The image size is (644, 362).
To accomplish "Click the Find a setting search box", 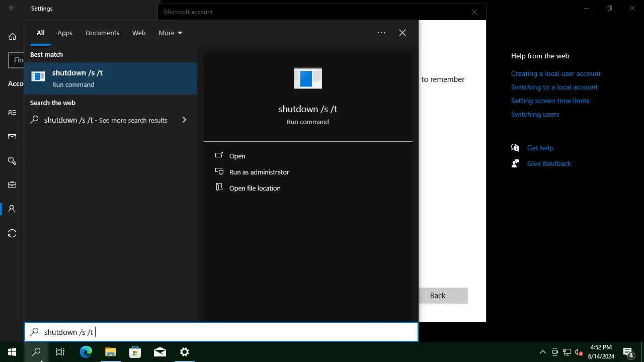I will 16,60.
